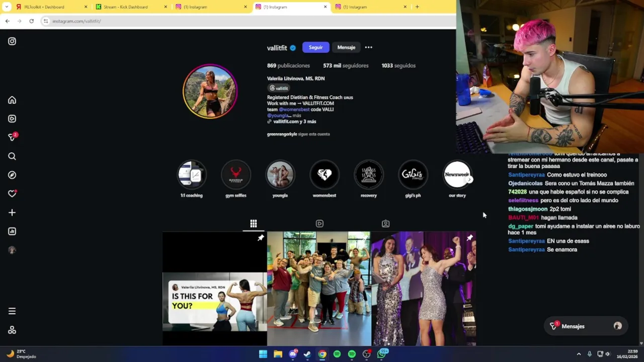
Task: Expand the system tray hidden icons chevron
Action: point(579,354)
